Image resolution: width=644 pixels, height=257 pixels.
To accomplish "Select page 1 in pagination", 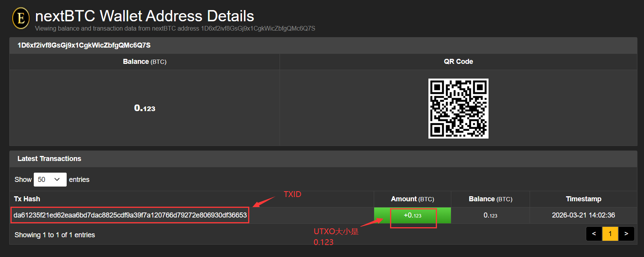I will point(610,234).
